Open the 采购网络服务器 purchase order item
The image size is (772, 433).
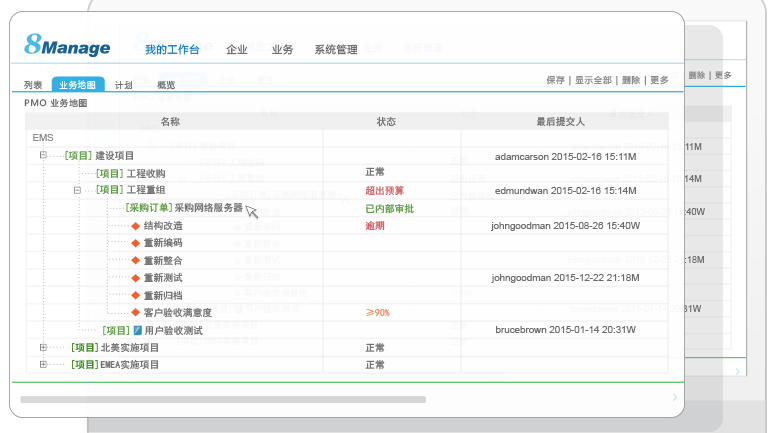tap(208, 208)
